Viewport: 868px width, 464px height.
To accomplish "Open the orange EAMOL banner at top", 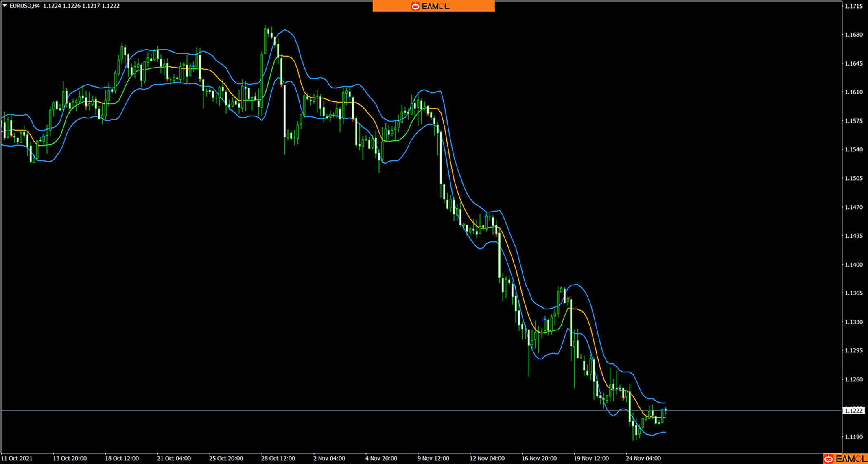I will click(433, 6).
